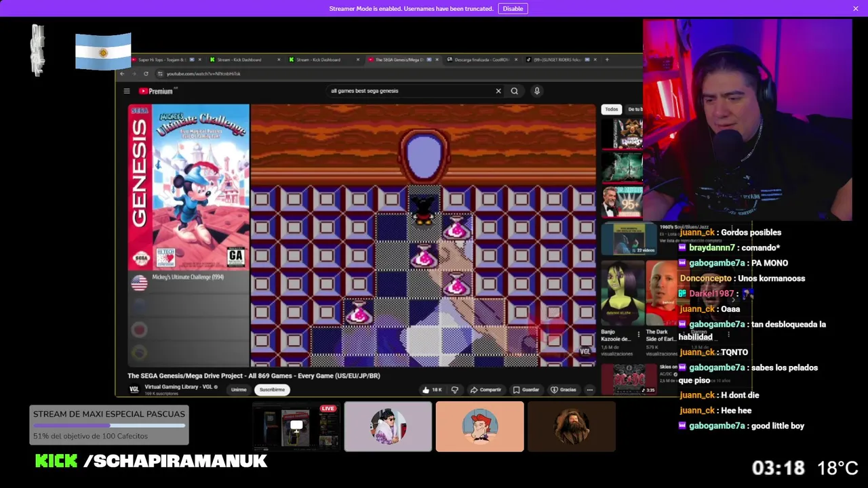
Task: Open the AC/DC 3:35 video thumbnail
Action: [x=628, y=380]
